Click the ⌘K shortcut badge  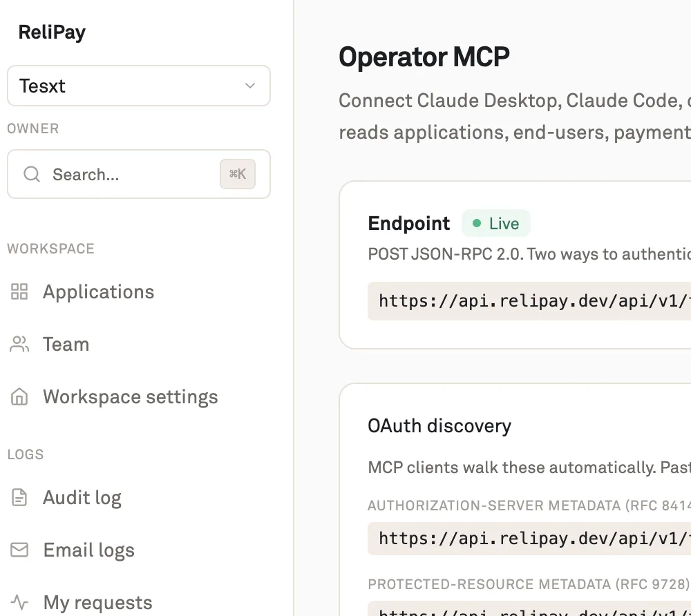tap(238, 174)
